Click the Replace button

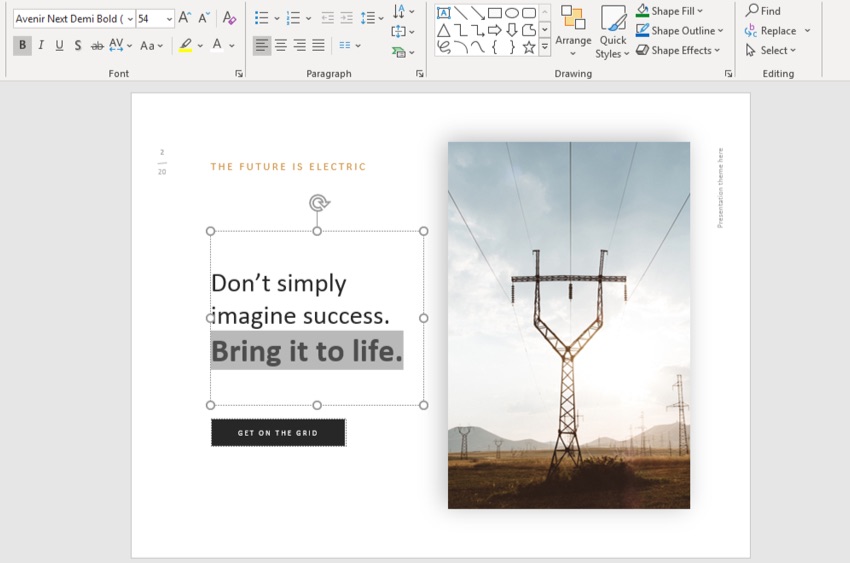(x=770, y=30)
